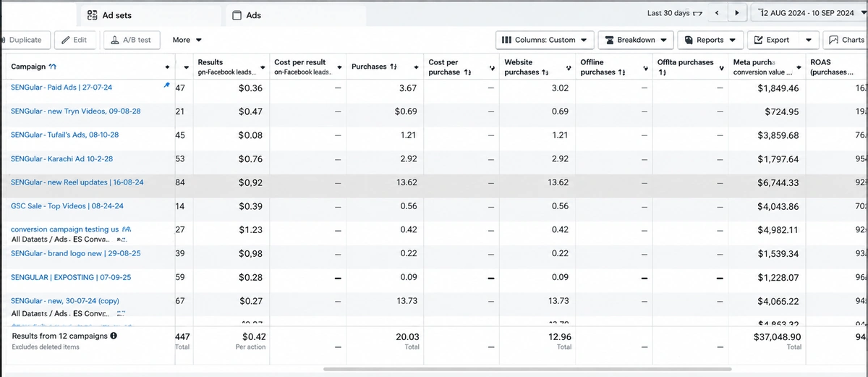868x377 pixels.
Task: Go to next date range
Action: [x=737, y=13]
